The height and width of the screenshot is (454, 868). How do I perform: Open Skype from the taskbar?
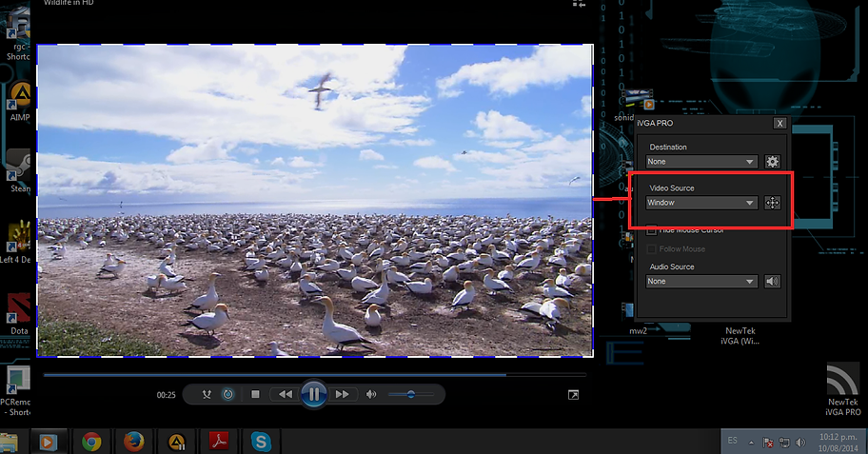coord(261,442)
